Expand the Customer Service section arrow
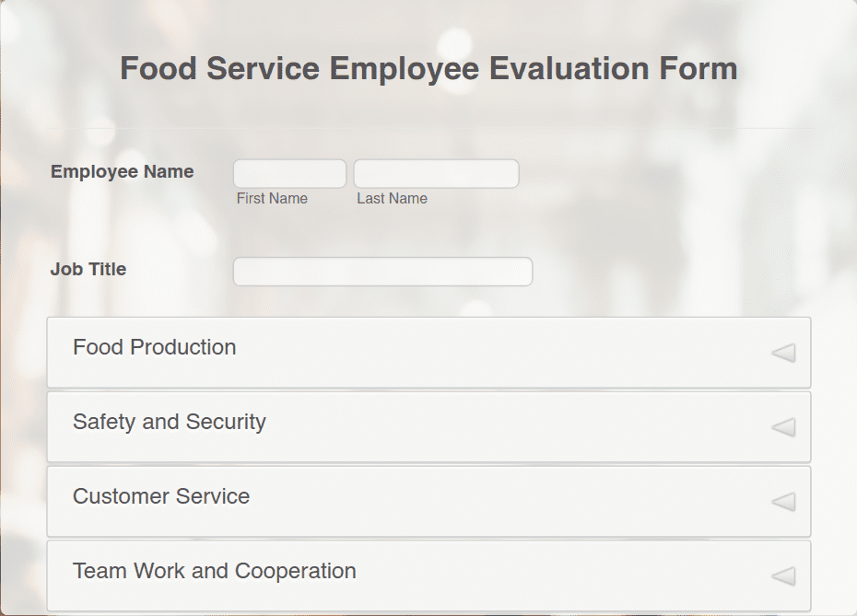Viewport: 857px width, 616px height. (781, 501)
